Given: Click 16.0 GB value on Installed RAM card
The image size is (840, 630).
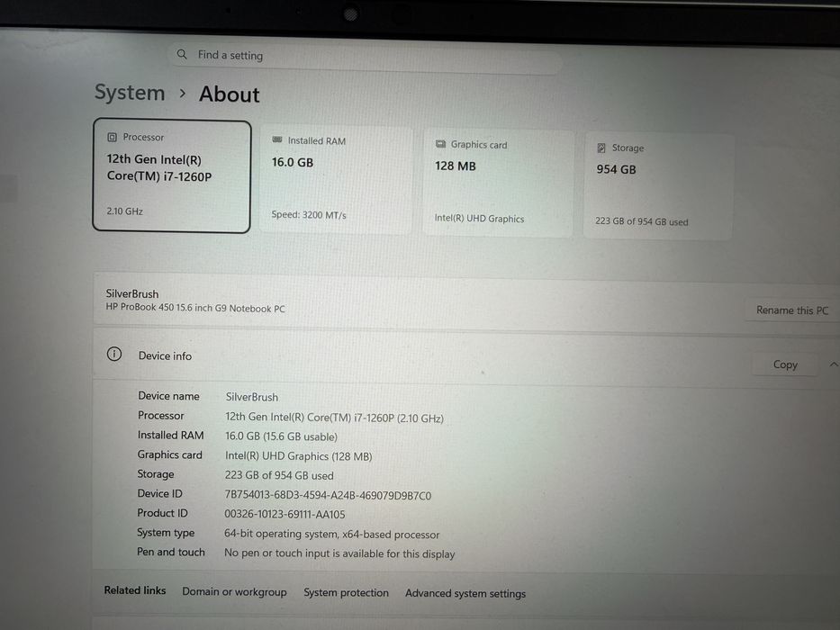Looking at the screenshot, I should [293, 162].
